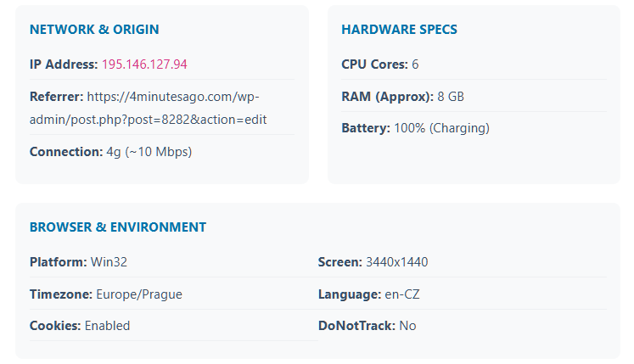Click the Battery 100% (Charging) value
The height and width of the screenshot is (364, 634).
click(x=441, y=128)
